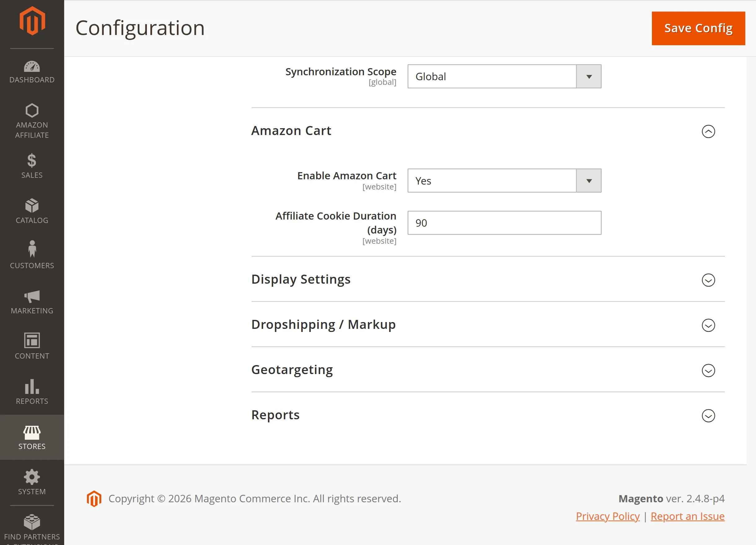756x545 pixels.
Task: Open the Customers person icon
Action: (x=32, y=249)
